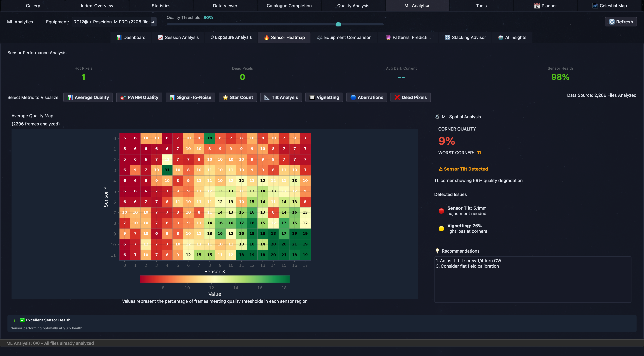Click the Planner calendar icon
The height and width of the screenshot is (356, 644).
(537, 6)
